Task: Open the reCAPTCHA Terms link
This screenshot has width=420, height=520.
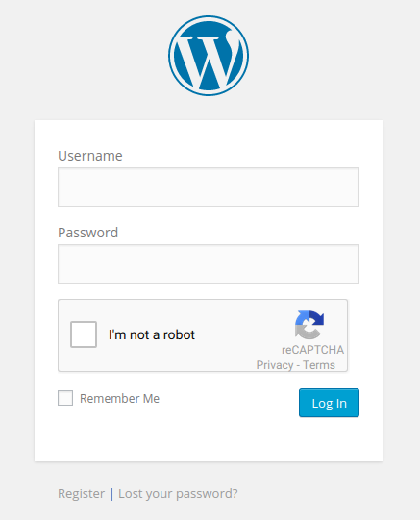Action: click(319, 365)
